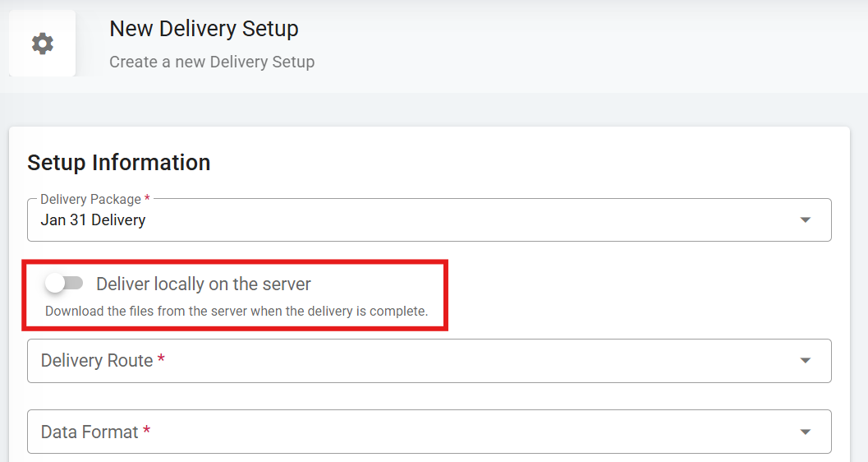Open the Delivery Package dropdown arrow
868x462 pixels.
click(805, 220)
